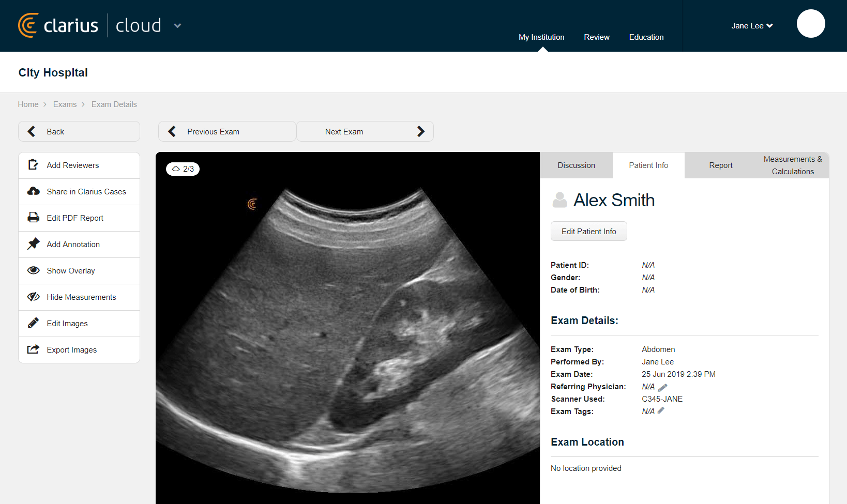The image size is (847, 504).
Task: Enable Hide Measurements for the image
Action: point(33,297)
